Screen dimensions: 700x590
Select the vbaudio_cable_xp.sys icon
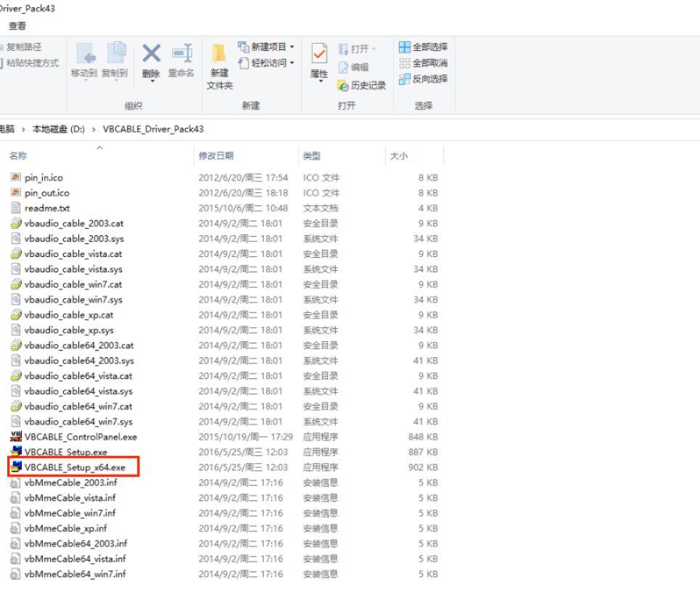coord(16,329)
